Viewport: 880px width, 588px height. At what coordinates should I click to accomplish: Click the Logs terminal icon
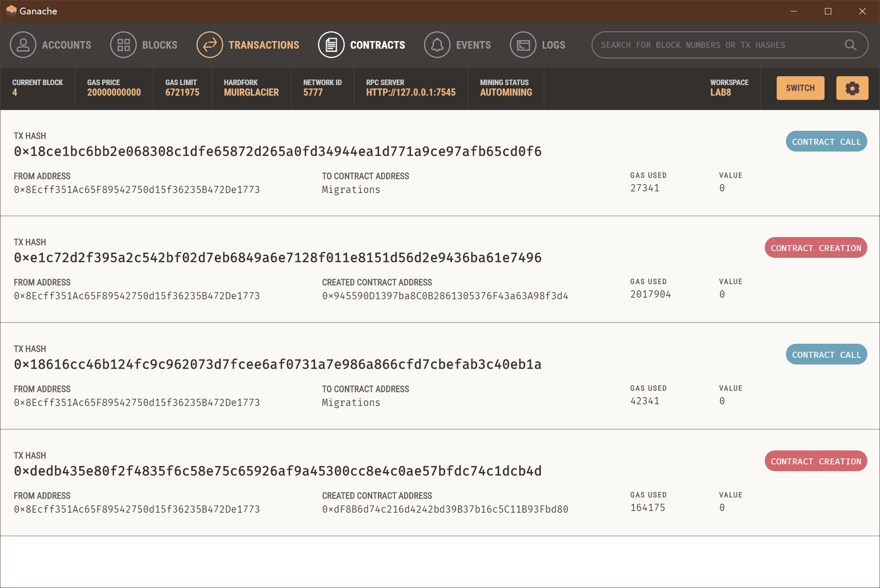coord(523,45)
